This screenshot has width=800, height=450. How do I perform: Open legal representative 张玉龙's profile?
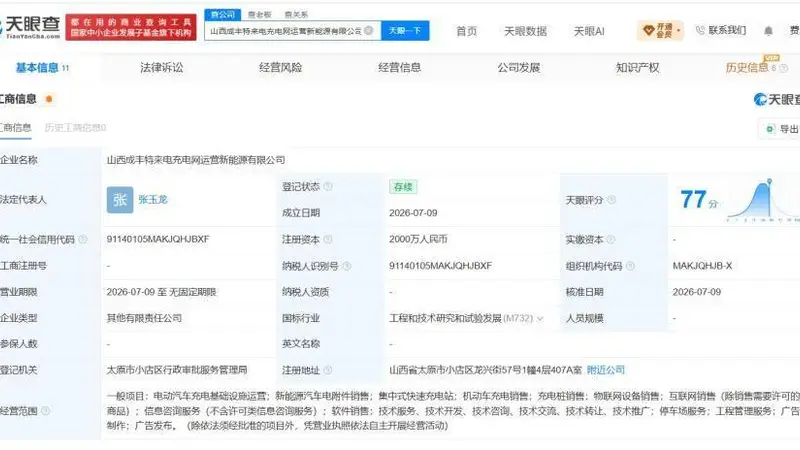pyautogui.click(x=153, y=199)
